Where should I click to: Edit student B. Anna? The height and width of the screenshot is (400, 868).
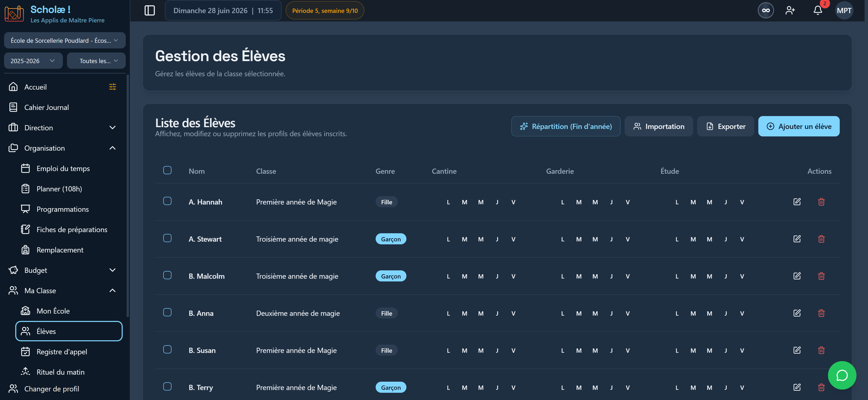coord(797,313)
